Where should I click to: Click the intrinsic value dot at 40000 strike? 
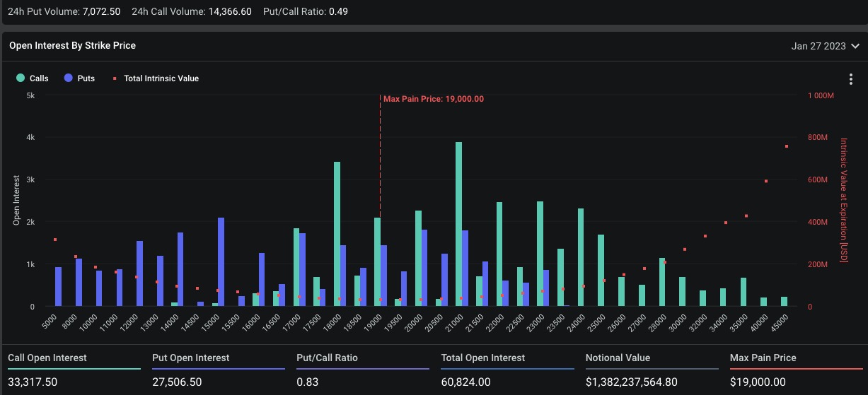coord(765,182)
